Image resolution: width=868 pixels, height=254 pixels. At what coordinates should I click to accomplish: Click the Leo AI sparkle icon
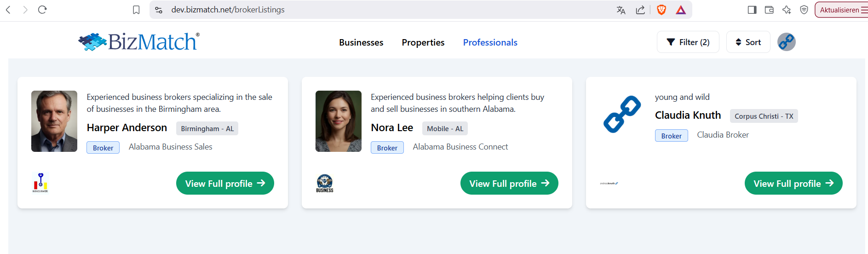(x=787, y=10)
